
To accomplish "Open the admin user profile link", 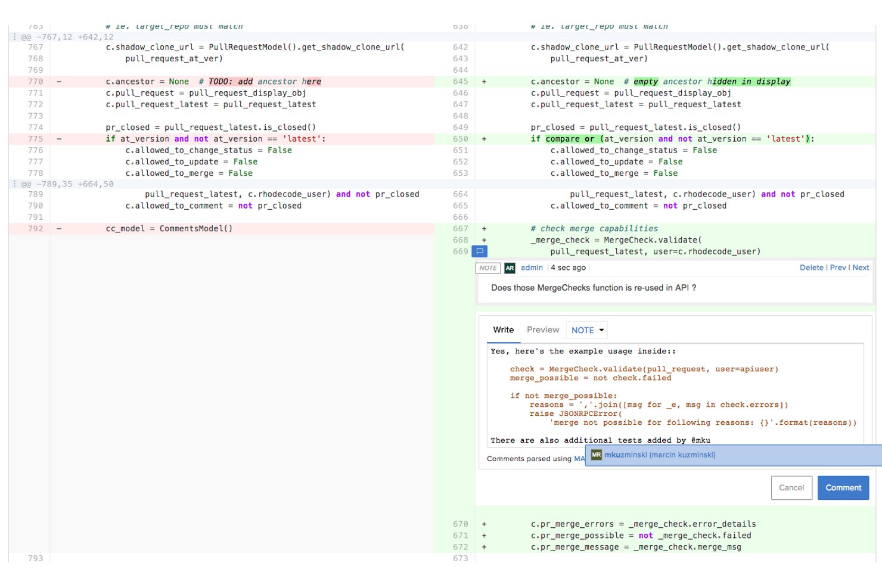I will pyautogui.click(x=532, y=268).
